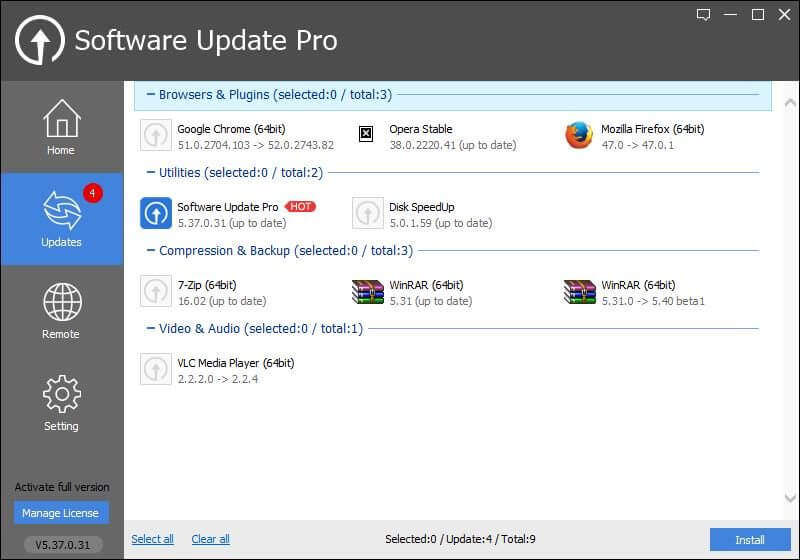Screen dimensions: 800x560
Task: Maximize the Software Update Pro window
Action: (x=758, y=15)
